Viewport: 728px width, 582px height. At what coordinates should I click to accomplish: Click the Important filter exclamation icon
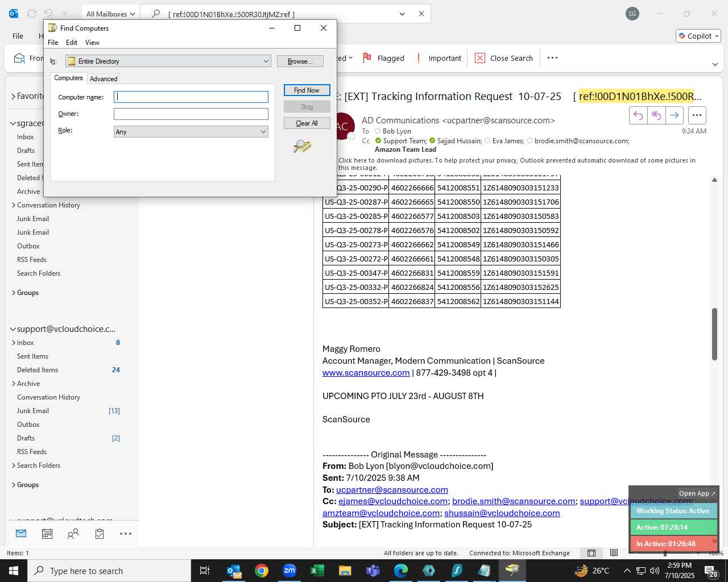[419, 58]
